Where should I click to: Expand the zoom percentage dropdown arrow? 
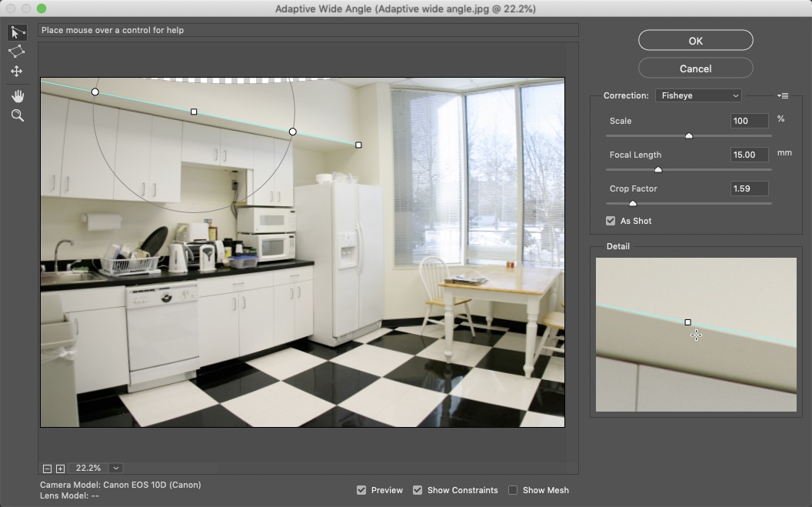point(115,469)
